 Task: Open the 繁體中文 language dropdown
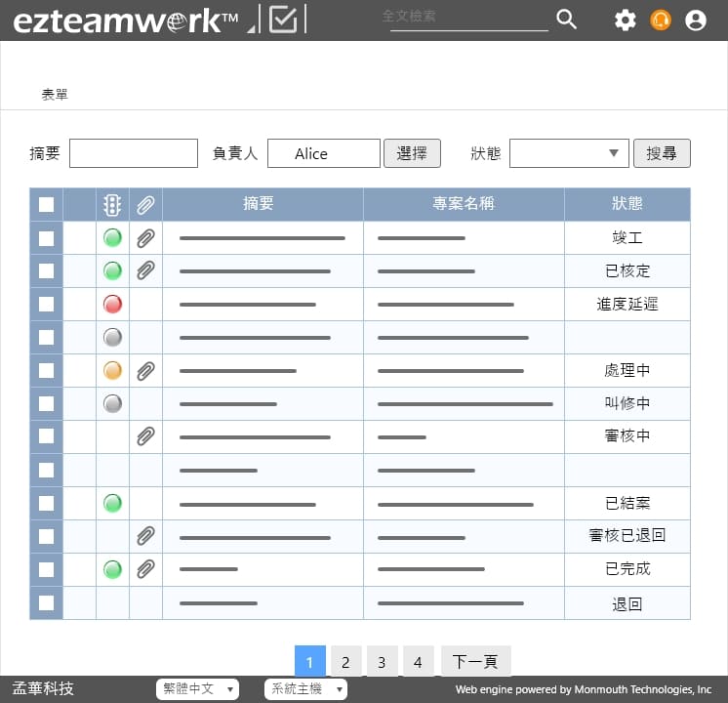(197, 689)
